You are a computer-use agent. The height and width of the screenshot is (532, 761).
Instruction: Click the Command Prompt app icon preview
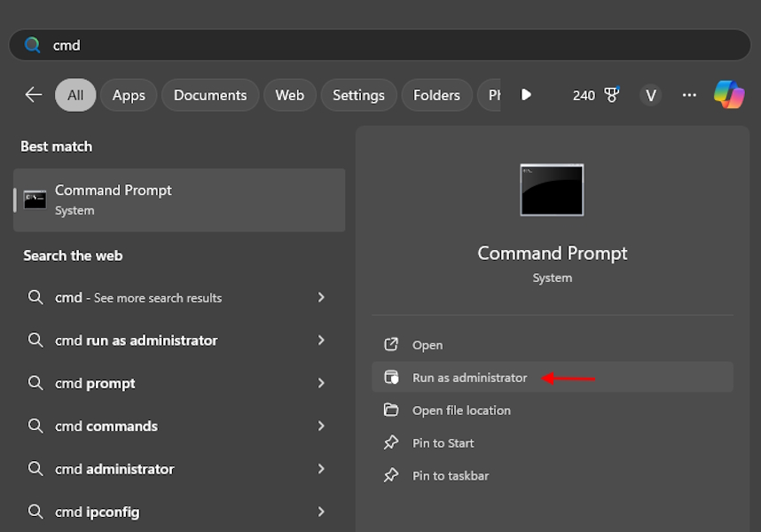(552, 189)
